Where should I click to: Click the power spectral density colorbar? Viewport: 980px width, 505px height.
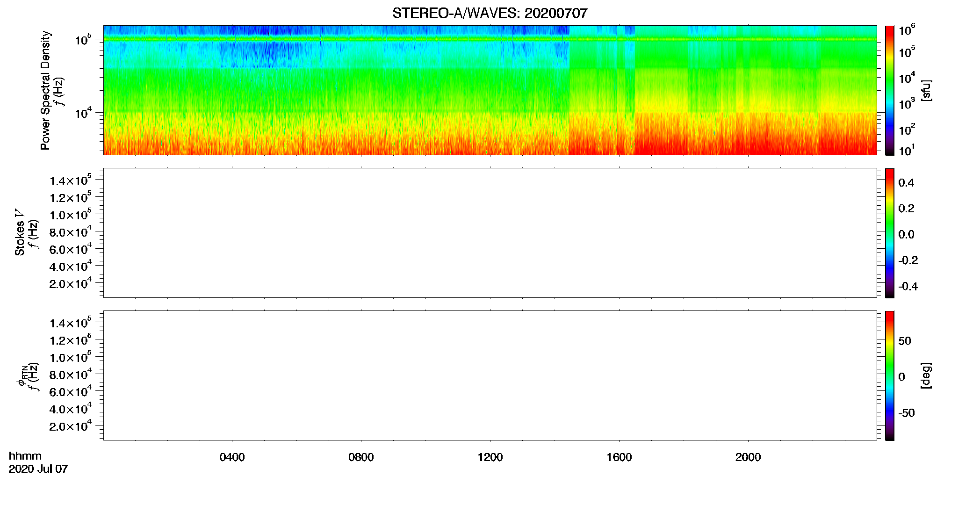[x=890, y=90]
